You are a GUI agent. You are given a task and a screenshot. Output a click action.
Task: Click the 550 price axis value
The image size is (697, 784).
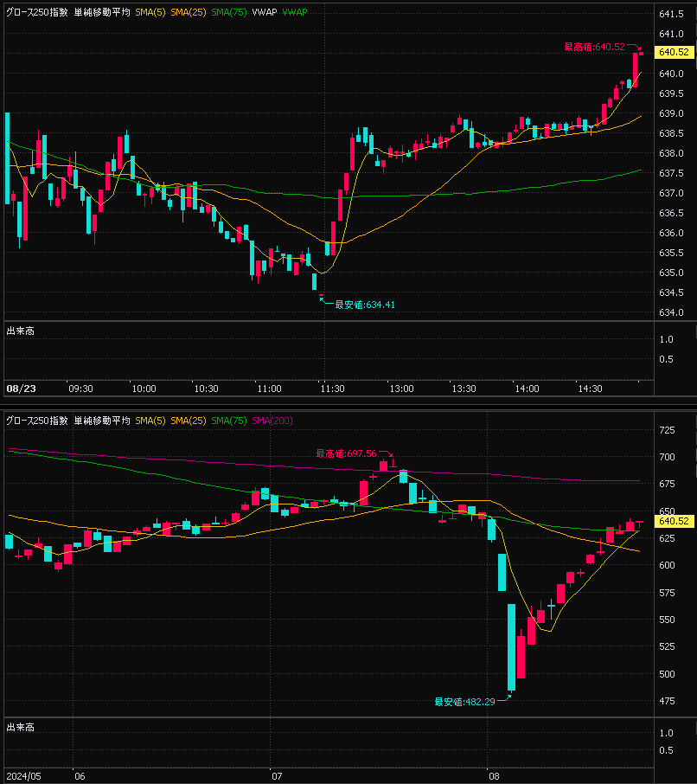tap(667, 620)
